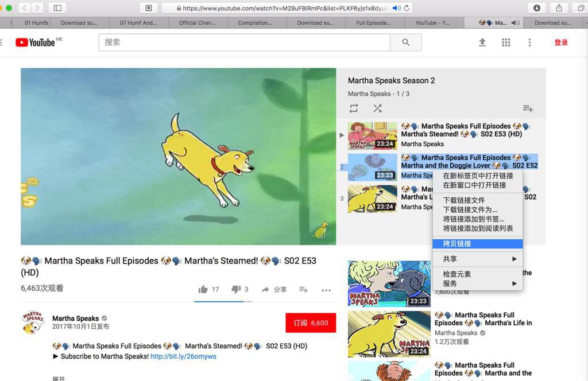Show all tabs overview button

(581, 8)
